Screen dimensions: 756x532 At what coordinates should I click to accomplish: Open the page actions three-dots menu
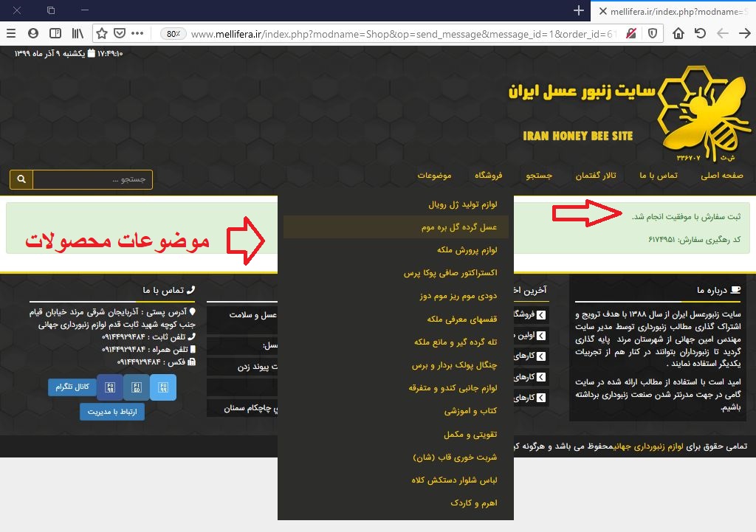(x=137, y=33)
